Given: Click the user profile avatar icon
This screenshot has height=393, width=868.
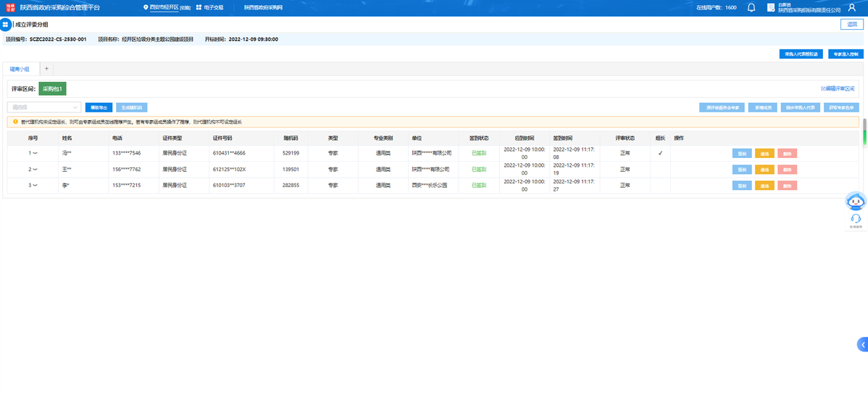Looking at the screenshot, I should pyautogui.click(x=851, y=8).
